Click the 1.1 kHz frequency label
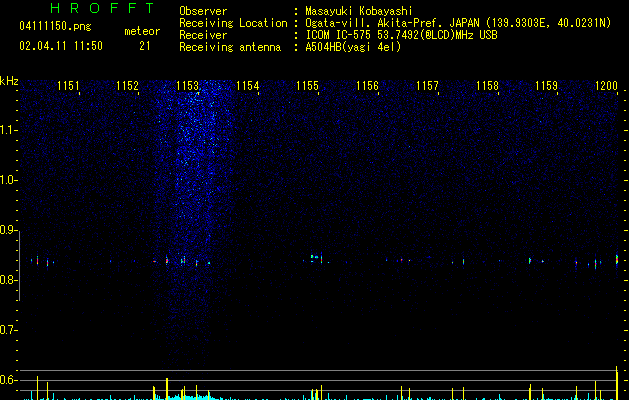Image resolution: width=629 pixels, height=400 pixels. pos(8,130)
